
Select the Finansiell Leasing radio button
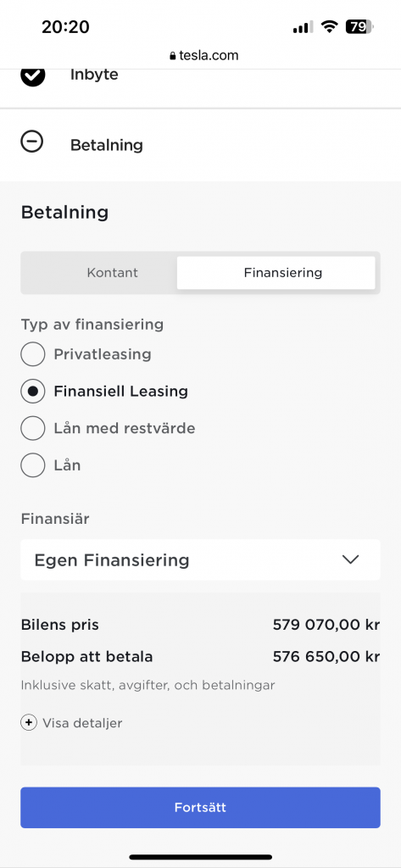[33, 392]
